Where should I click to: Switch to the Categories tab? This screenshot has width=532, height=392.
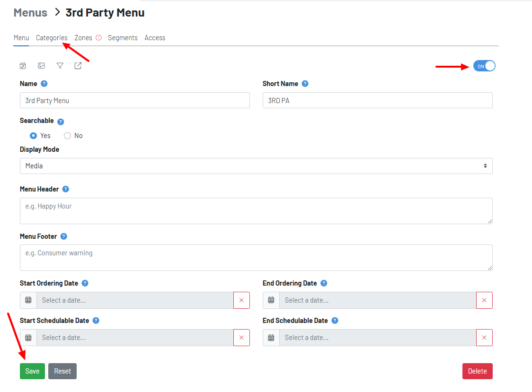point(52,37)
